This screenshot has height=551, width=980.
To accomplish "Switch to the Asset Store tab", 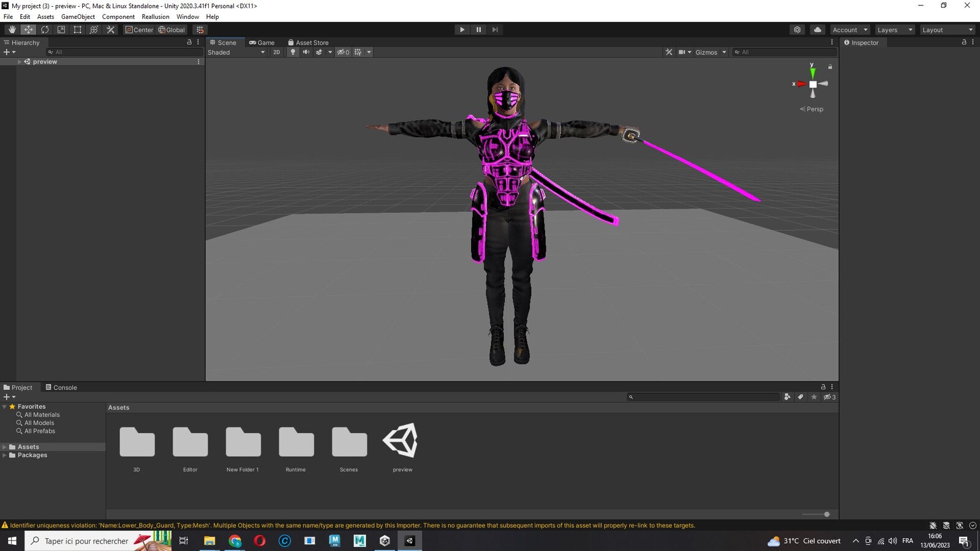I will click(308, 42).
